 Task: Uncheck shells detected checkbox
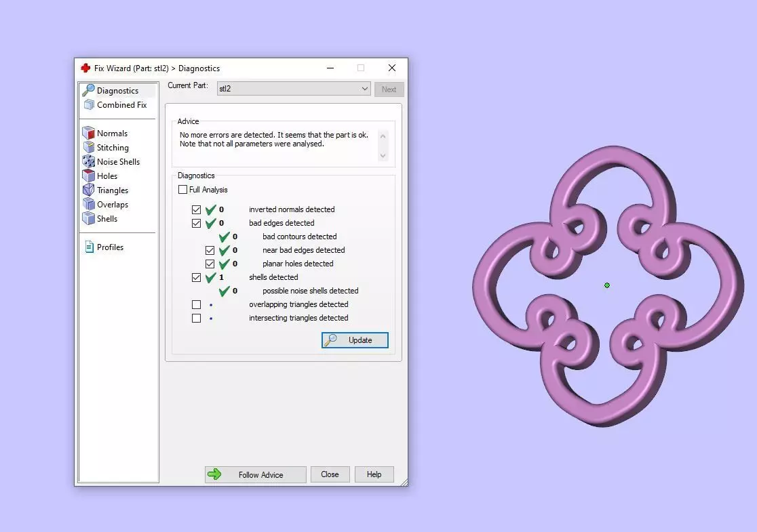196,277
